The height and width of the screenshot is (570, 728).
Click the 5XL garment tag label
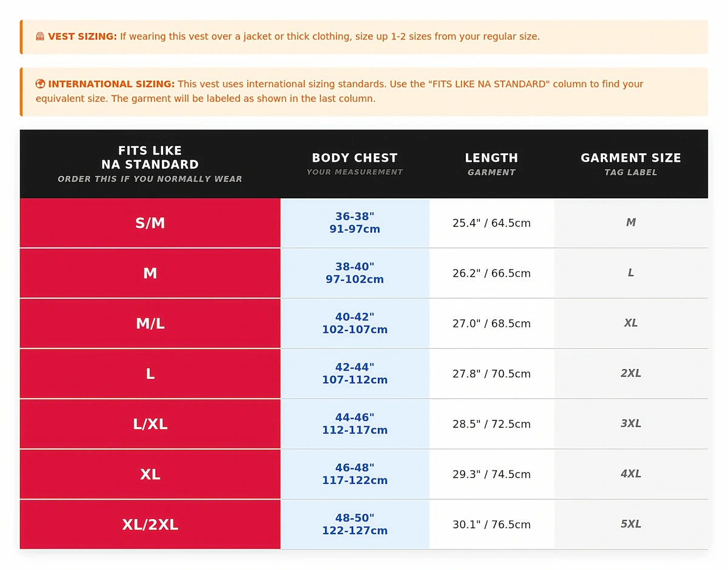click(x=630, y=525)
